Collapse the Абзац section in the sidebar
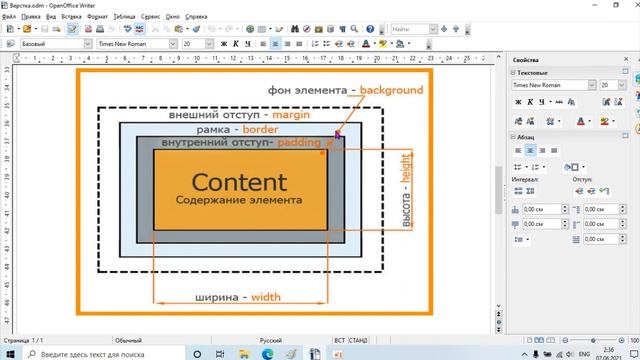The image size is (640, 360). 513,137
